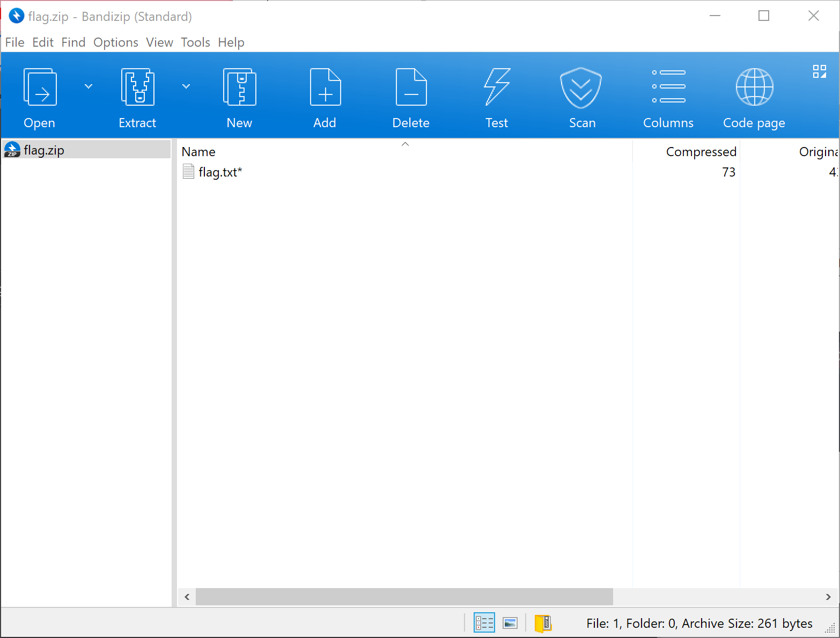Toggle the yellow folder tree panel icon
Viewport: 840px width, 638px height.
pyautogui.click(x=543, y=623)
